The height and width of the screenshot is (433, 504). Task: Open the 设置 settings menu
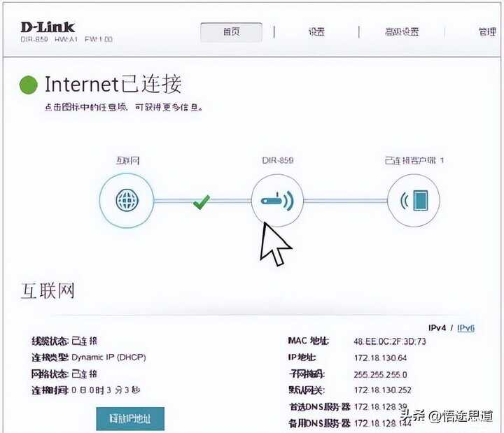[x=316, y=31]
